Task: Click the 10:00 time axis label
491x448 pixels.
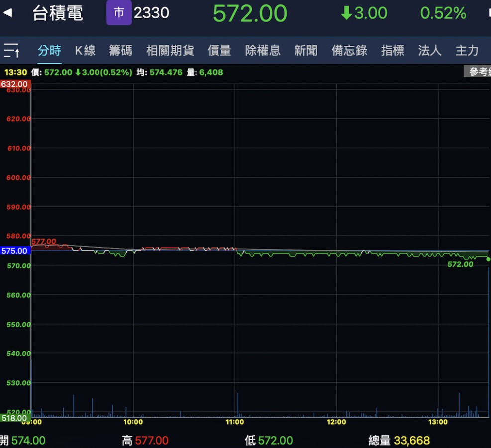Action: [x=133, y=422]
